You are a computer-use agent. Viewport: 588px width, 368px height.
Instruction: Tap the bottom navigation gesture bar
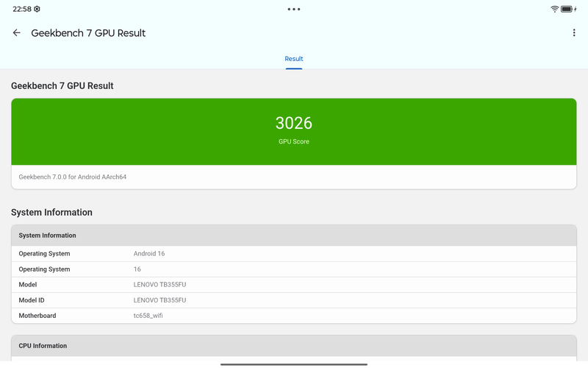(293, 364)
